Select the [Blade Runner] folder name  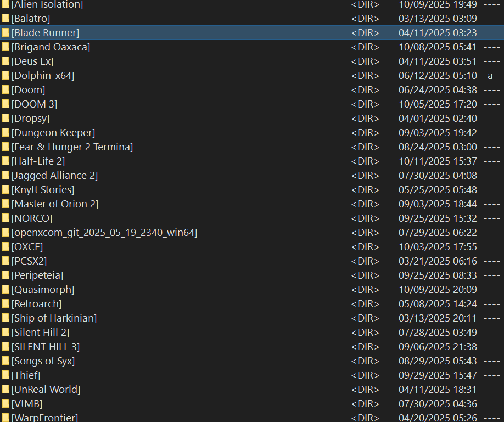pos(45,32)
